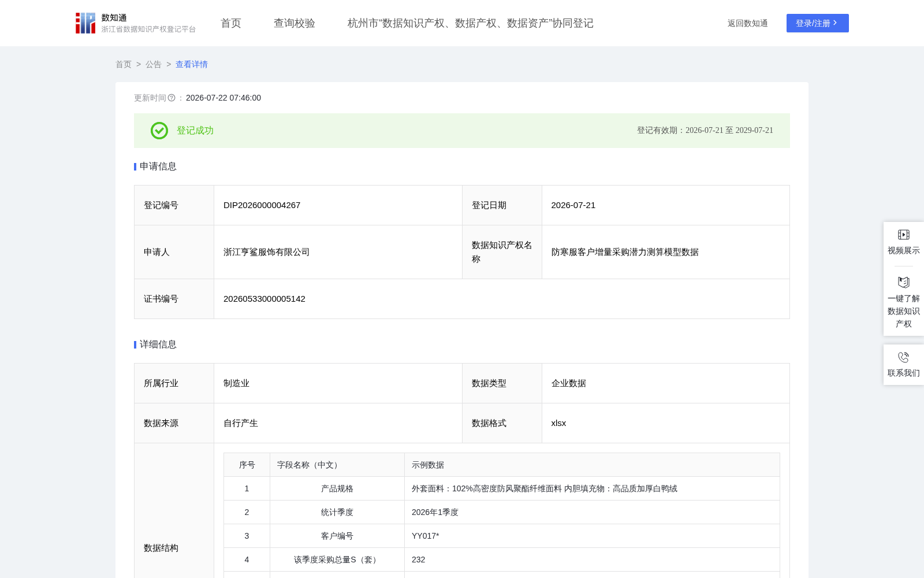Image resolution: width=924 pixels, height=578 pixels.
Task: Click the 序号 column header
Action: (x=247, y=465)
